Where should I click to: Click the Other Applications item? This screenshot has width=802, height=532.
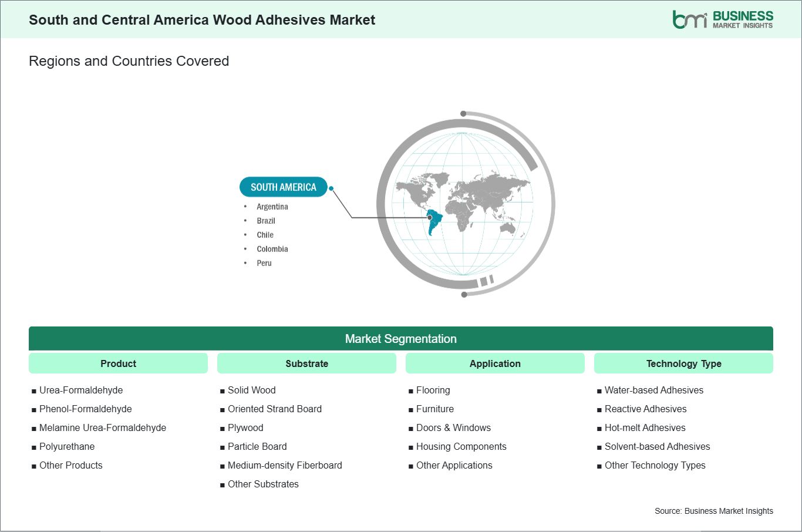tap(454, 465)
